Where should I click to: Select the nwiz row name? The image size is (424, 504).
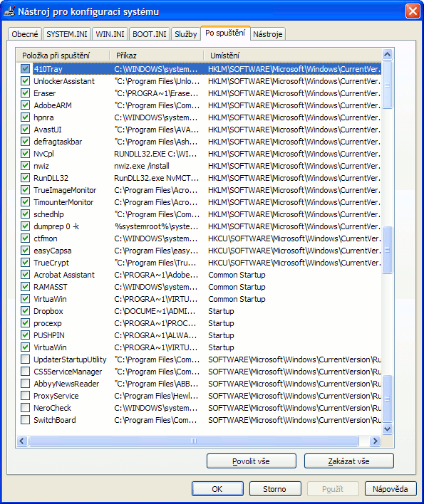coord(41,166)
